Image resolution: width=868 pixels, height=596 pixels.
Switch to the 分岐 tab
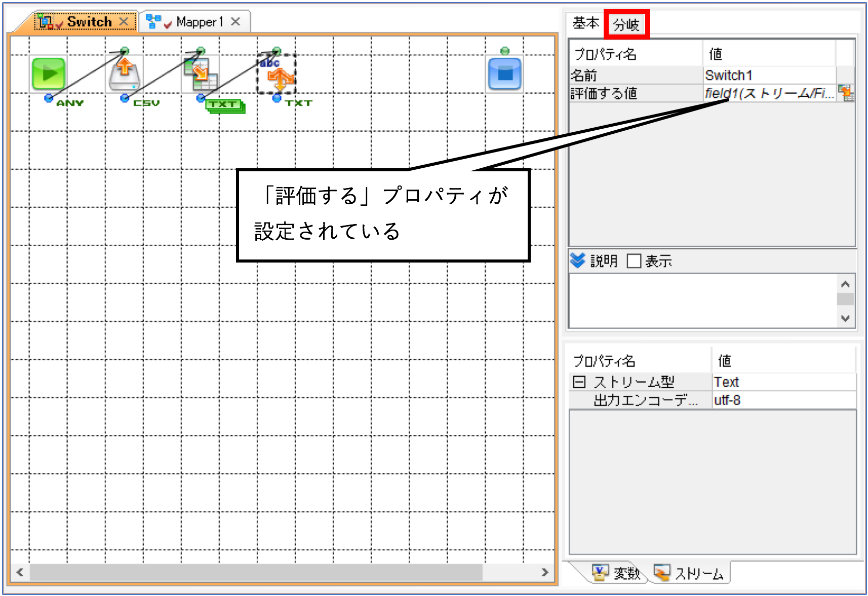click(x=626, y=24)
